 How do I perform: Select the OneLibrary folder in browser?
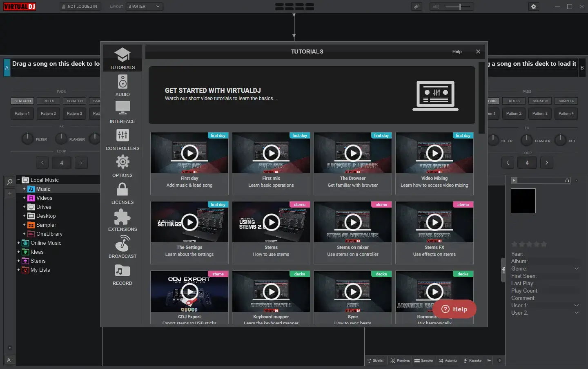coord(49,234)
